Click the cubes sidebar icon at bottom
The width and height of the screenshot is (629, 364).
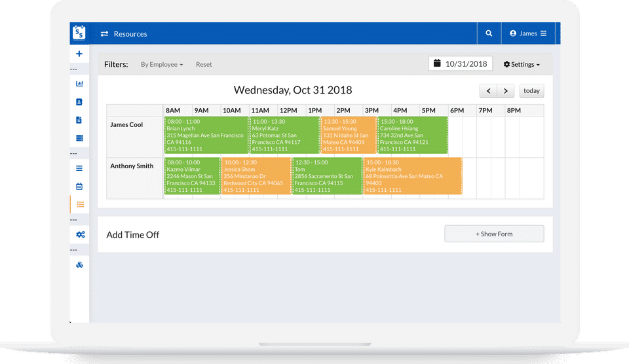79,264
